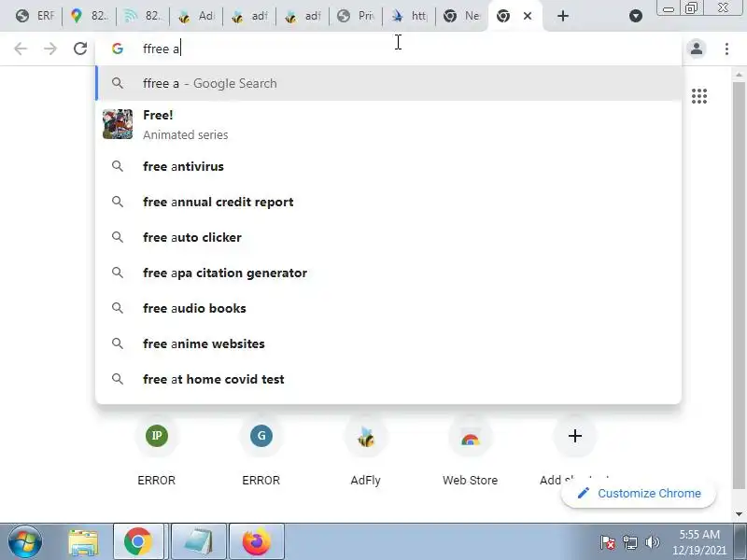747x560 pixels.
Task: Pick 'free apa citation generator' suggestion
Action: tap(388, 273)
